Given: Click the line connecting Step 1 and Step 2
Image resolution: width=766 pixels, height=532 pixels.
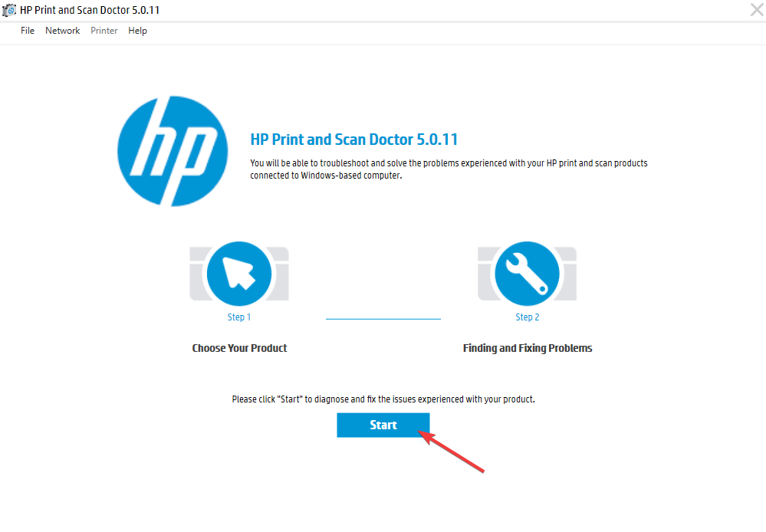Looking at the screenshot, I should click(x=383, y=319).
